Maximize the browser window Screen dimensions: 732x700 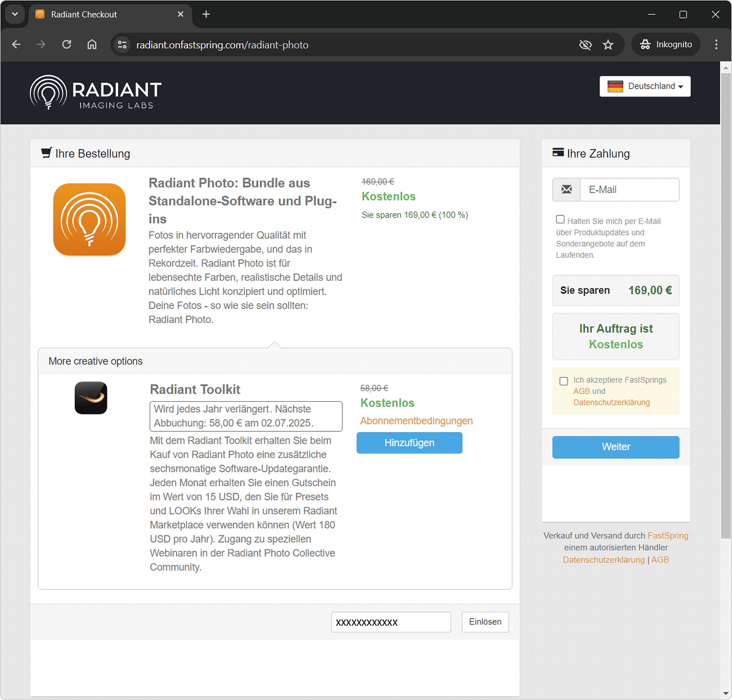tap(683, 14)
